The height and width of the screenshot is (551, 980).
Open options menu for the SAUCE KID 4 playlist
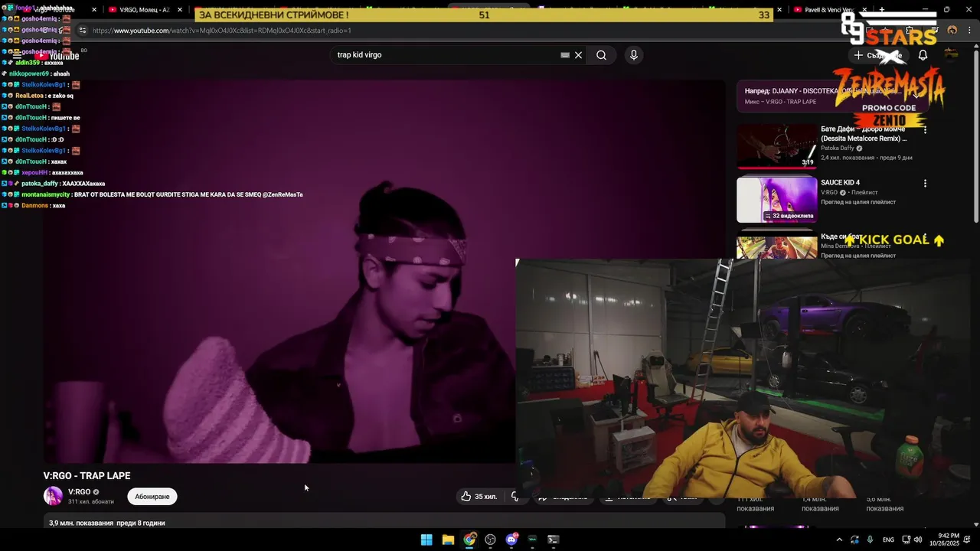tap(925, 184)
